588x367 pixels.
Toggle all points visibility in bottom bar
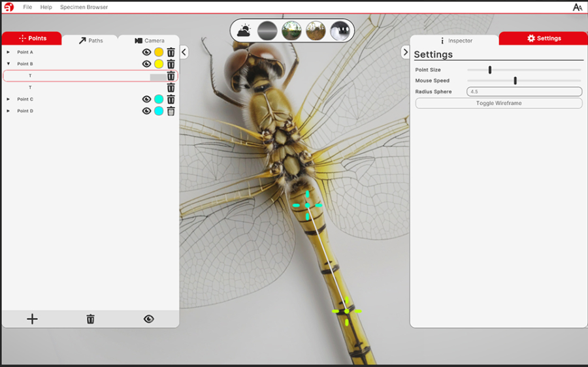(149, 319)
